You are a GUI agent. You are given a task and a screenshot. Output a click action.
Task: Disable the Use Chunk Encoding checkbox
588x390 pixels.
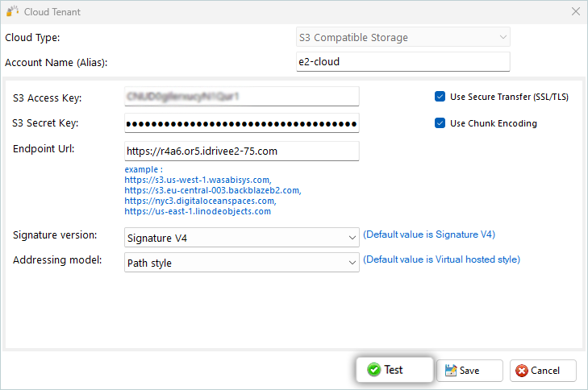coord(440,123)
